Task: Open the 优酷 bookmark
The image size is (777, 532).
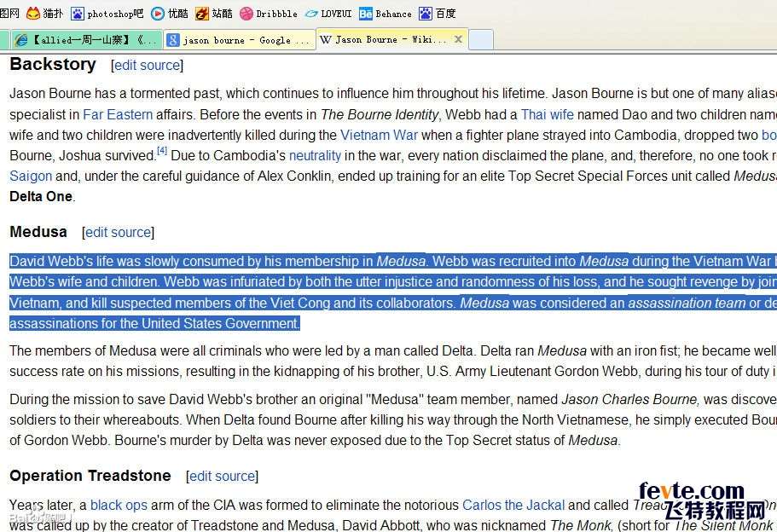Action: pos(170,14)
